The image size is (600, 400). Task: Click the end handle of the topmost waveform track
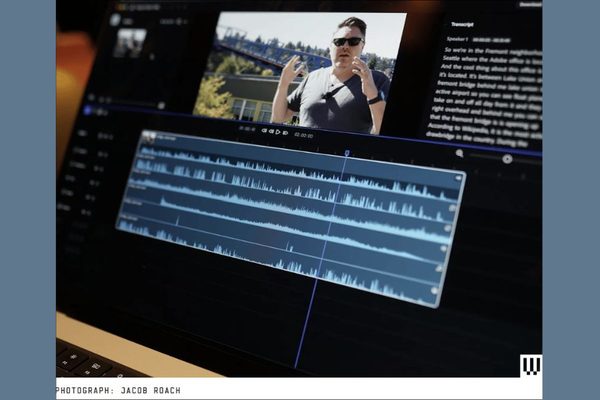tap(458, 178)
